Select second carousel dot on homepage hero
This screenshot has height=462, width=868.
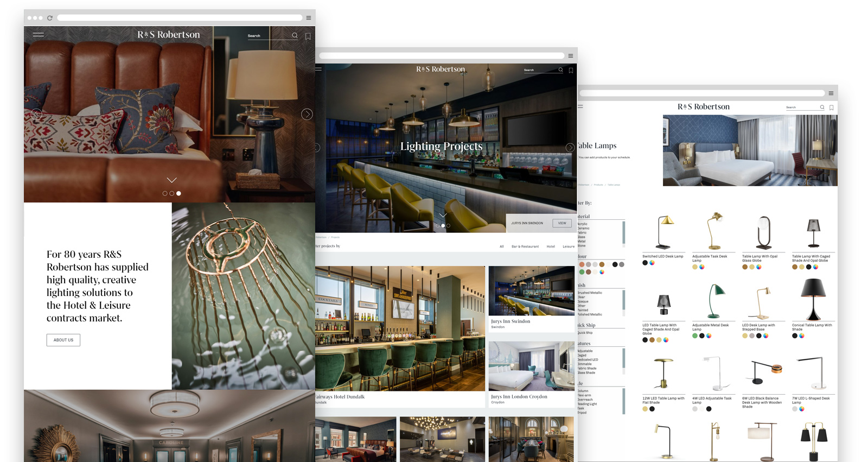(x=172, y=193)
